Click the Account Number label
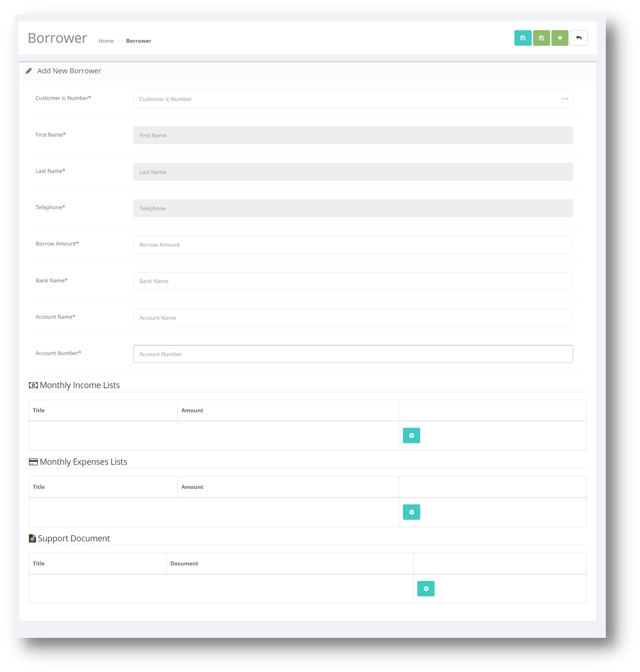Screen dimensions: 640x672 click(58, 353)
